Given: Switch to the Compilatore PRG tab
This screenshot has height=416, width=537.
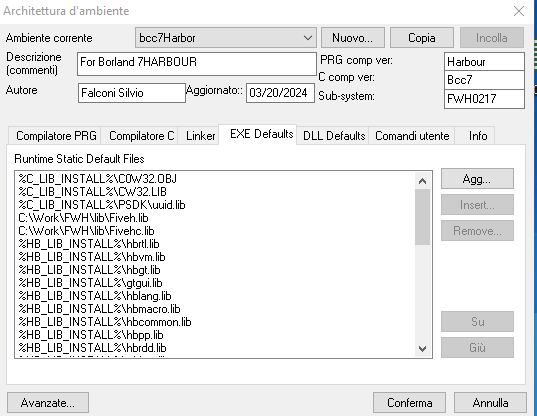Looking at the screenshot, I should click(57, 136).
